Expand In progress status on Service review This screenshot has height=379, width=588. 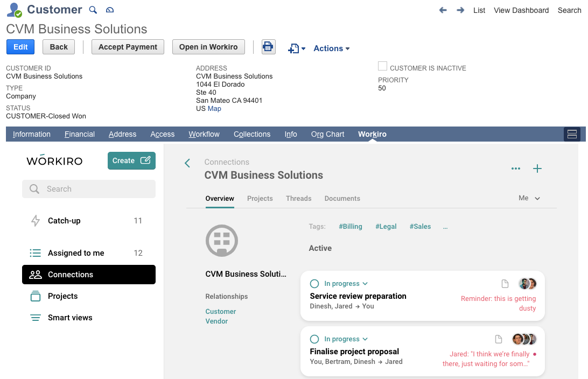pos(346,284)
